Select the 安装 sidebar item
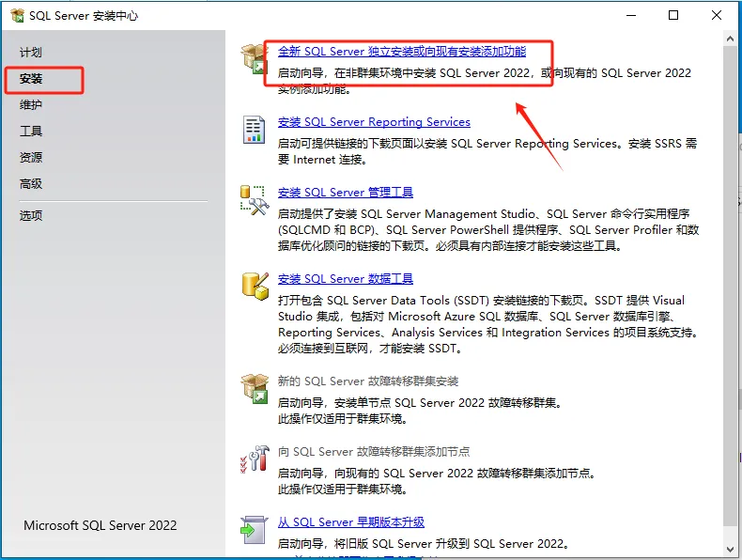The height and width of the screenshot is (560, 742). pos(31,79)
